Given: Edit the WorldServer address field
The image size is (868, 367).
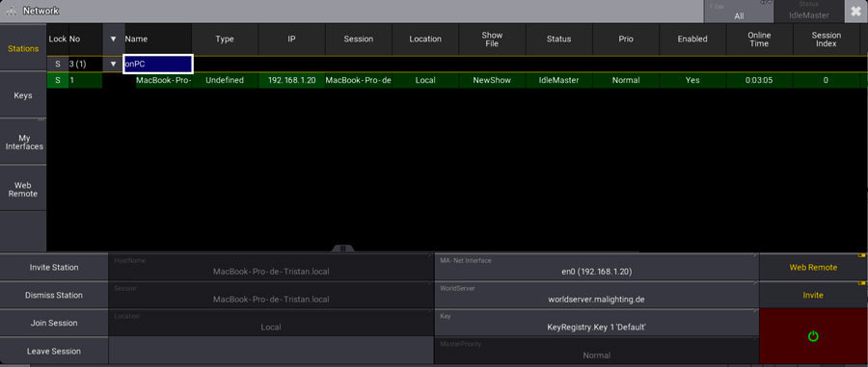Looking at the screenshot, I should (596, 295).
